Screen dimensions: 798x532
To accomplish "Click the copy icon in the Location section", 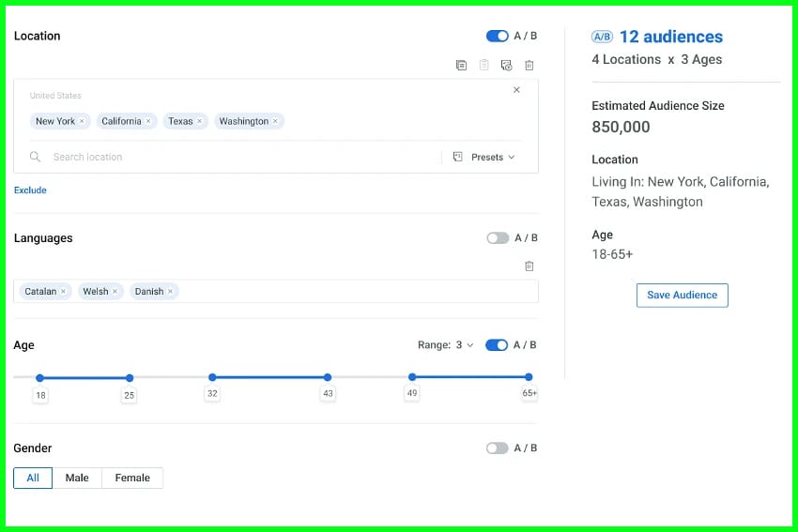I will pyautogui.click(x=461, y=65).
